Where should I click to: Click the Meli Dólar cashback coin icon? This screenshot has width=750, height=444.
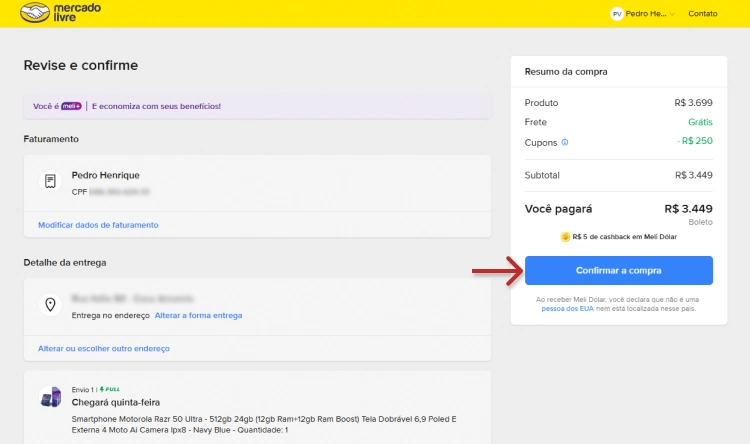(565, 237)
